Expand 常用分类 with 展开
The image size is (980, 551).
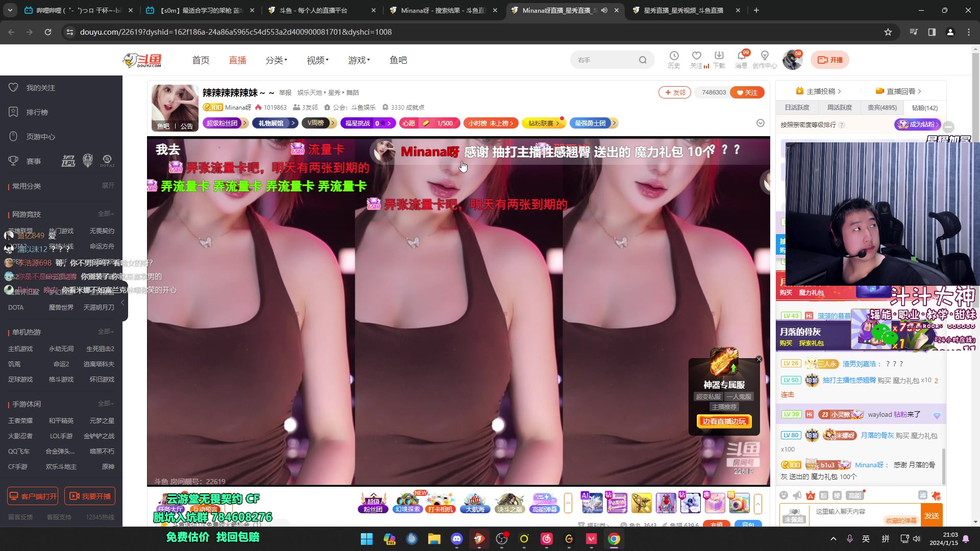(108, 186)
